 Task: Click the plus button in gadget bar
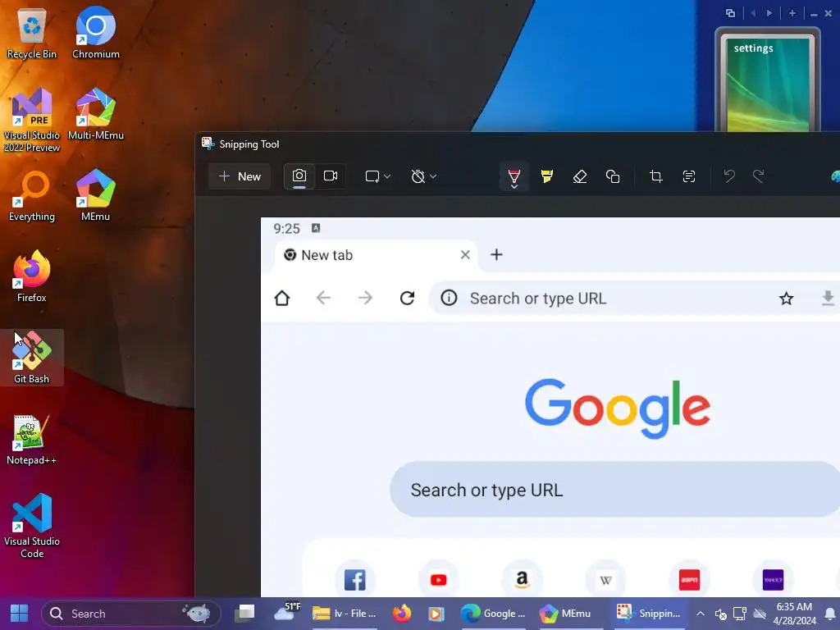pos(792,13)
